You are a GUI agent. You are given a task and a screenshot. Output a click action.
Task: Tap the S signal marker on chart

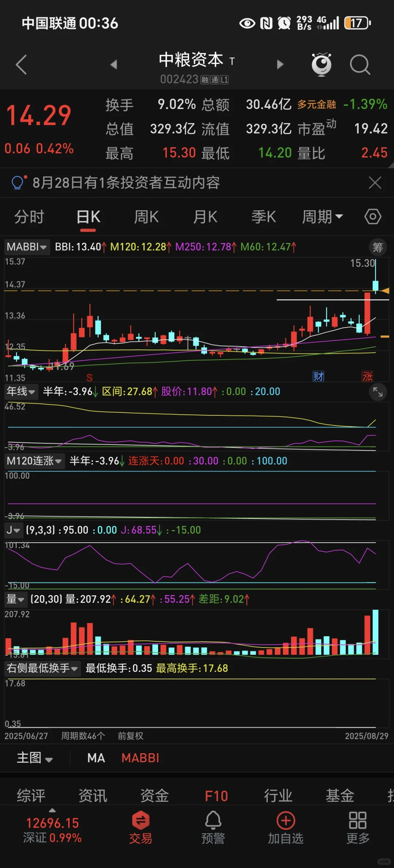tap(89, 378)
